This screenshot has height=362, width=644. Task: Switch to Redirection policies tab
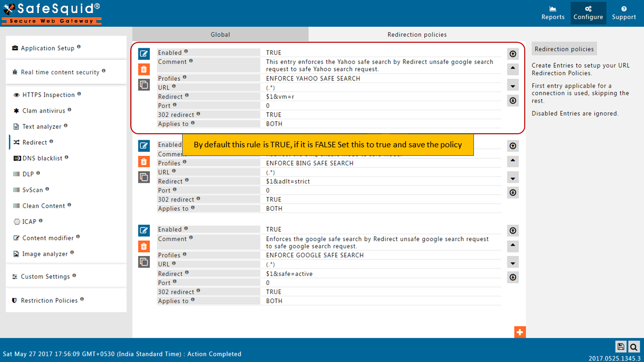[x=417, y=34]
